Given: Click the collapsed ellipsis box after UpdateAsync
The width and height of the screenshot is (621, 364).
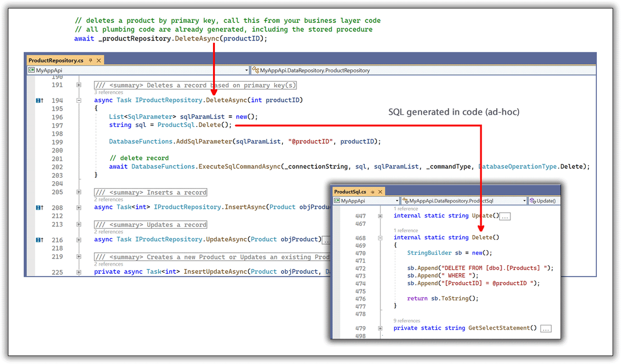Looking at the screenshot, I should click(326, 240).
